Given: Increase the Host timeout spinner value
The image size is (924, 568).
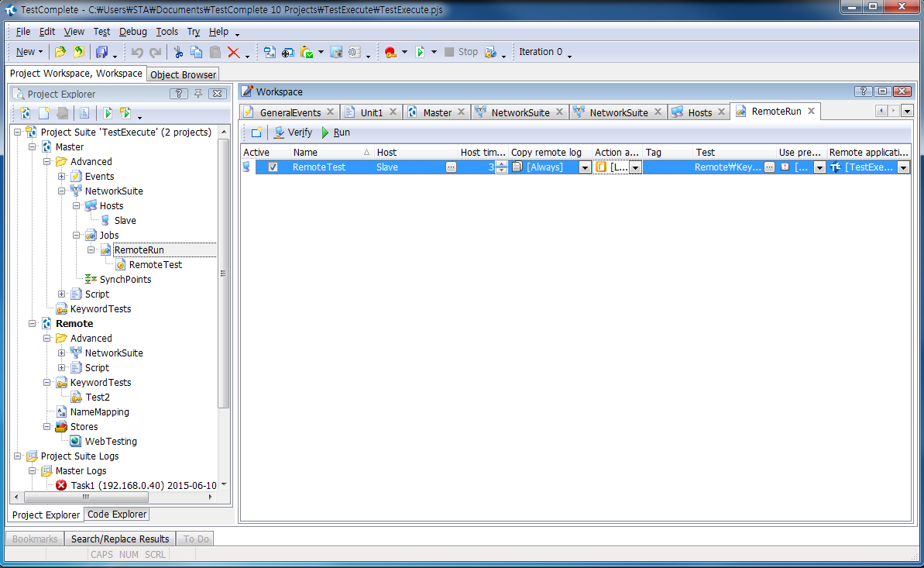Looking at the screenshot, I should [501, 164].
